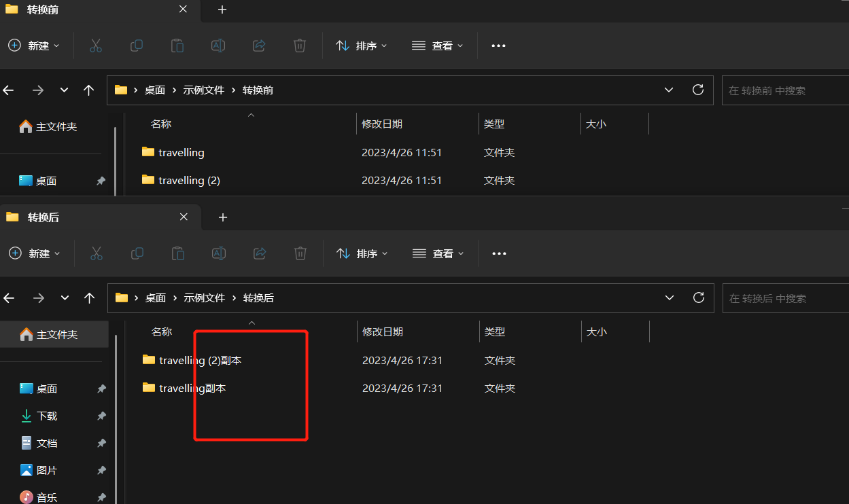Click the Refresh icon in 转换后 window
849x504 pixels.
point(697,298)
